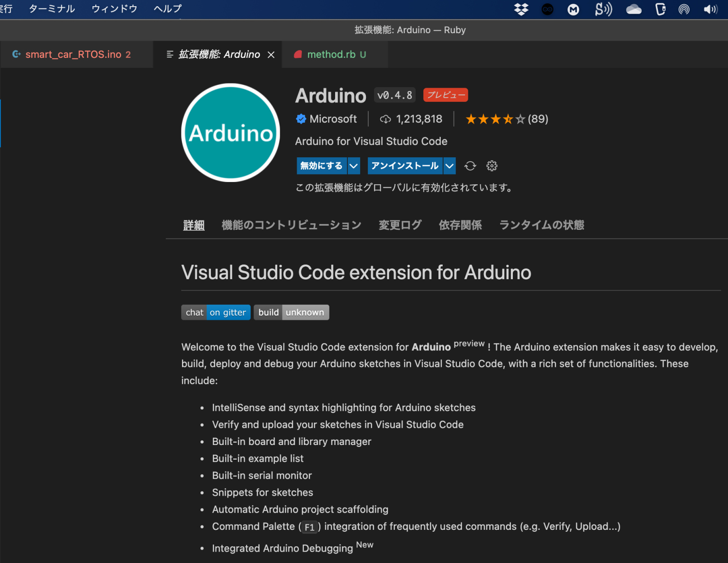Image resolution: width=728 pixels, height=563 pixels.
Task: Open the ウィンドウ menu
Action: click(x=114, y=9)
